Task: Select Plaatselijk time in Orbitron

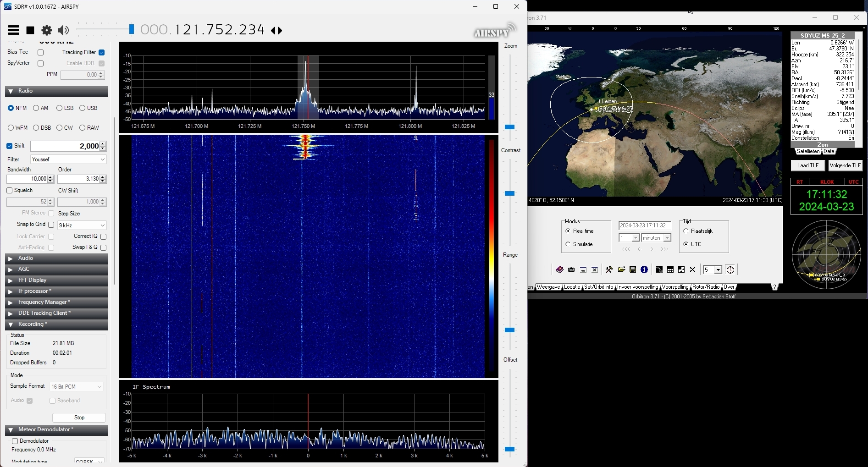Action: pyautogui.click(x=686, y=231)
